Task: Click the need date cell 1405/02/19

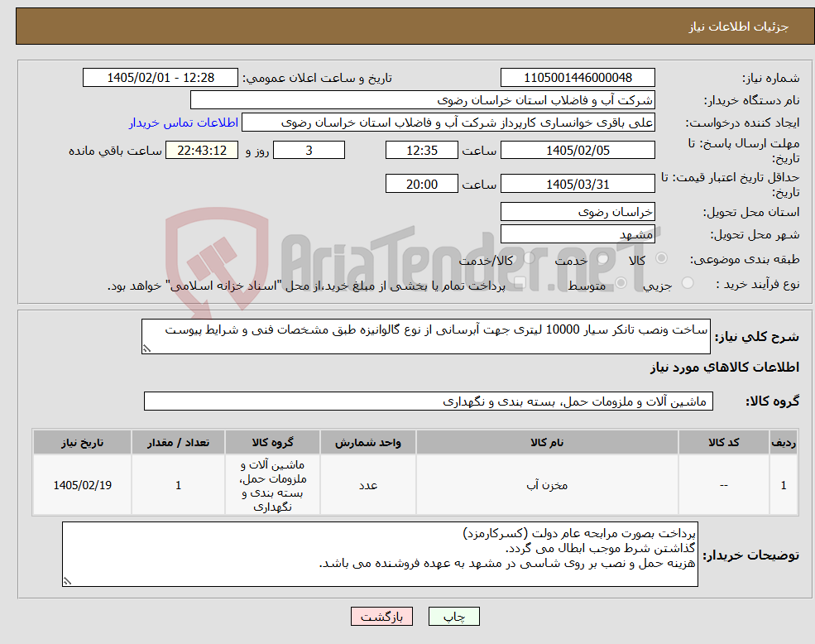Action: coord(82,485)
